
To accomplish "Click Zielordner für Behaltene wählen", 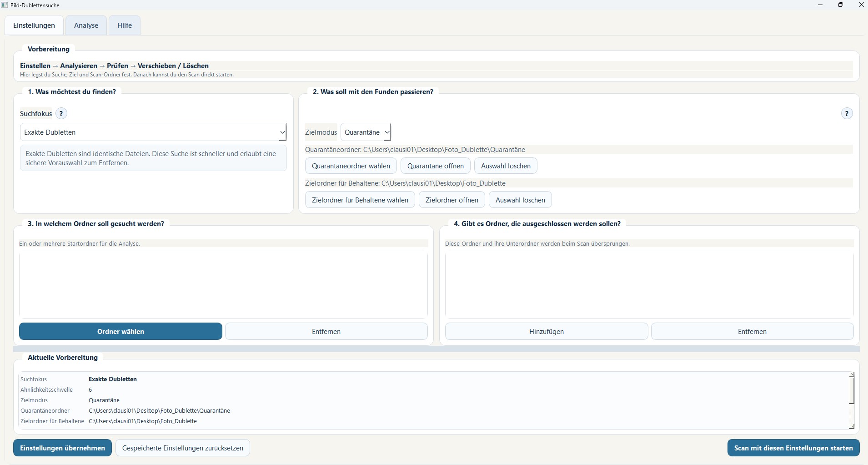I will pos(360,200).
